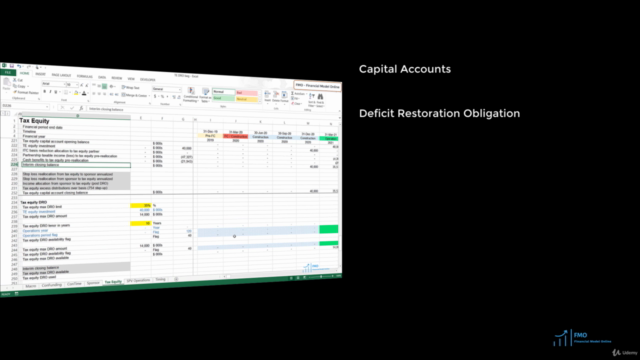
Task: Apply the Neutral cell style
Action: (247, 99)
